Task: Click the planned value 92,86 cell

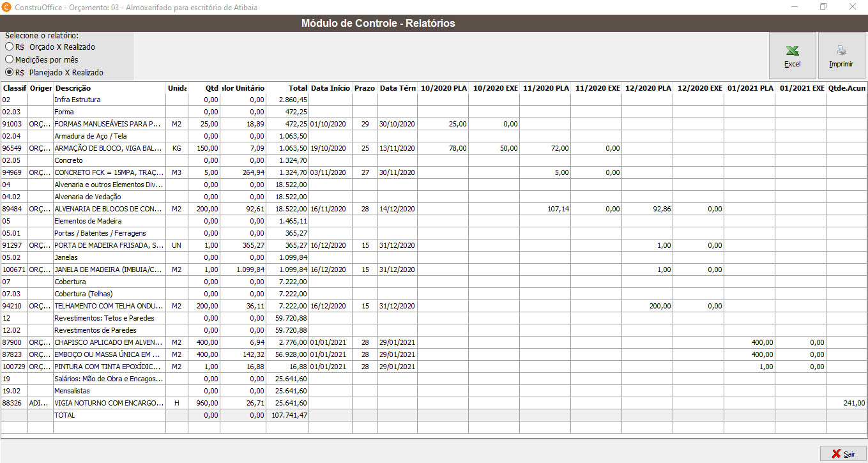Action: tap(647, 209)
